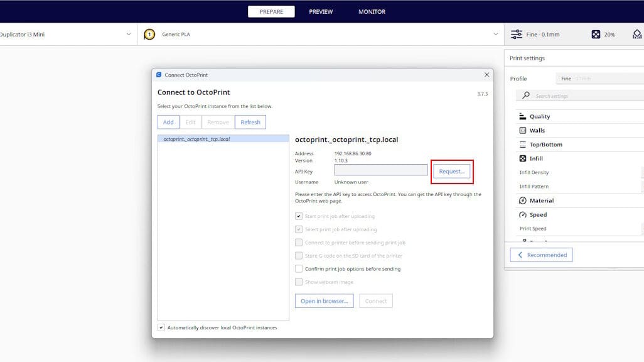Click Open in browser... button

click(x=324, y=300)
